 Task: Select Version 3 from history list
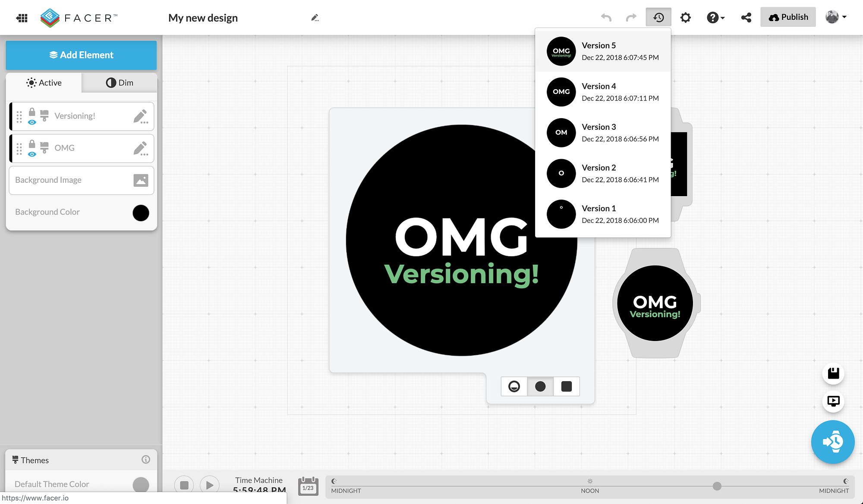point(603,132)
